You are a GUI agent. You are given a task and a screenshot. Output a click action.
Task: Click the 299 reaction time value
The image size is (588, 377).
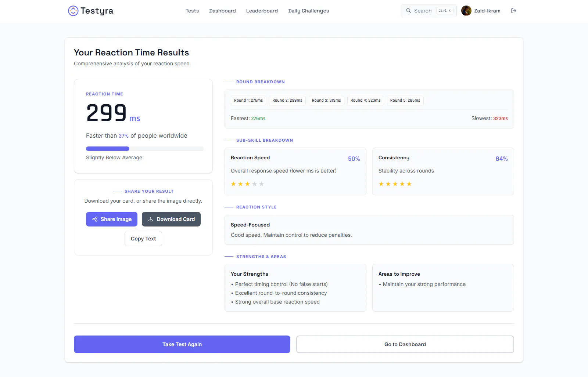click(107, 113)
